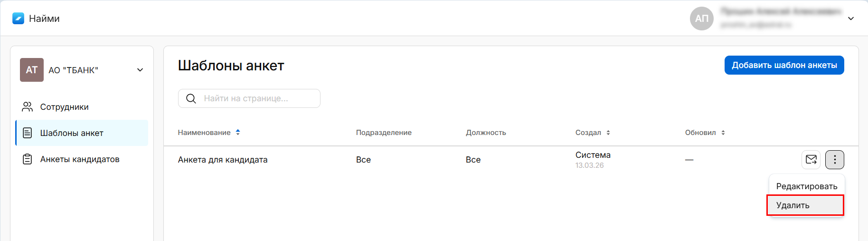The height and width of the screenshot is (241, 868).
Task: Click the Подразделение column header
Action: coord(384,133)
